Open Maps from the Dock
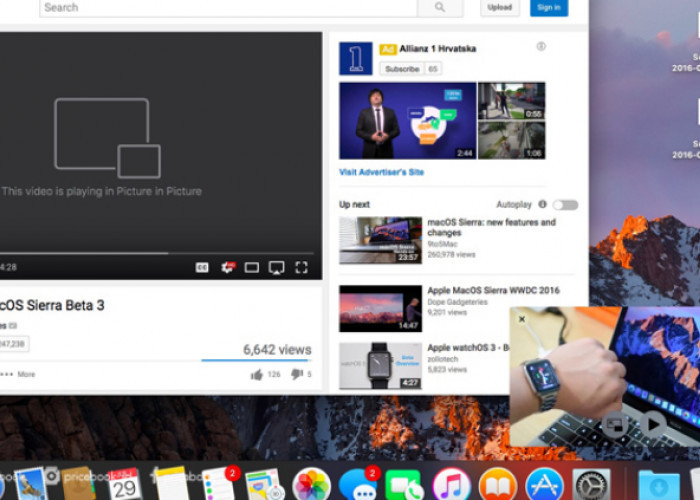 tap(264, 485)
